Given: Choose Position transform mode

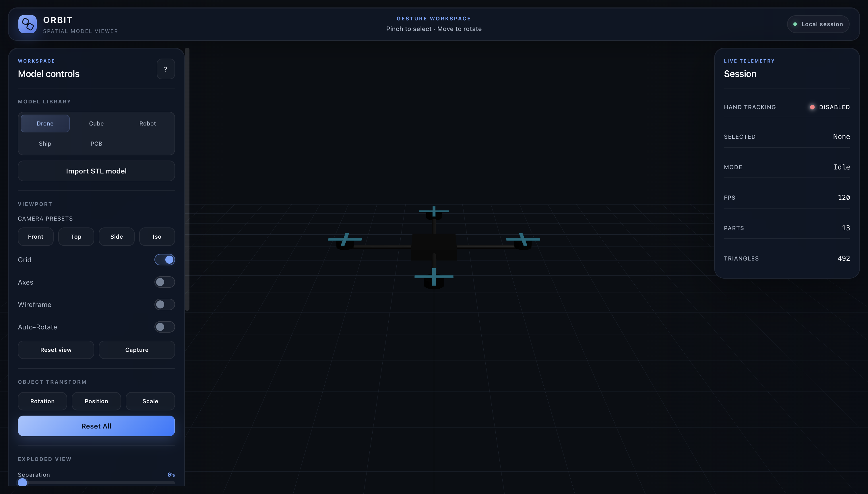Looking at the screenshot, I should (x=96, y=402).
